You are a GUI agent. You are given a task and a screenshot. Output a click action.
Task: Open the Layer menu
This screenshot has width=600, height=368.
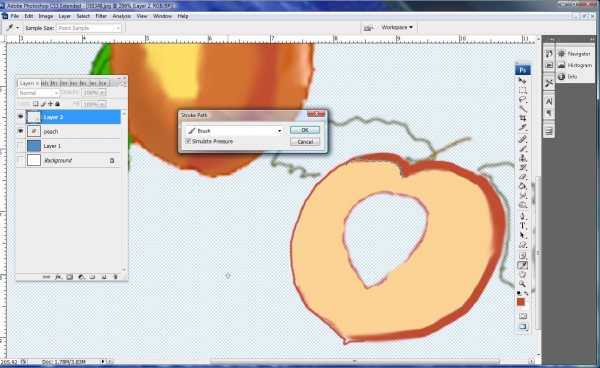(64, 16)
